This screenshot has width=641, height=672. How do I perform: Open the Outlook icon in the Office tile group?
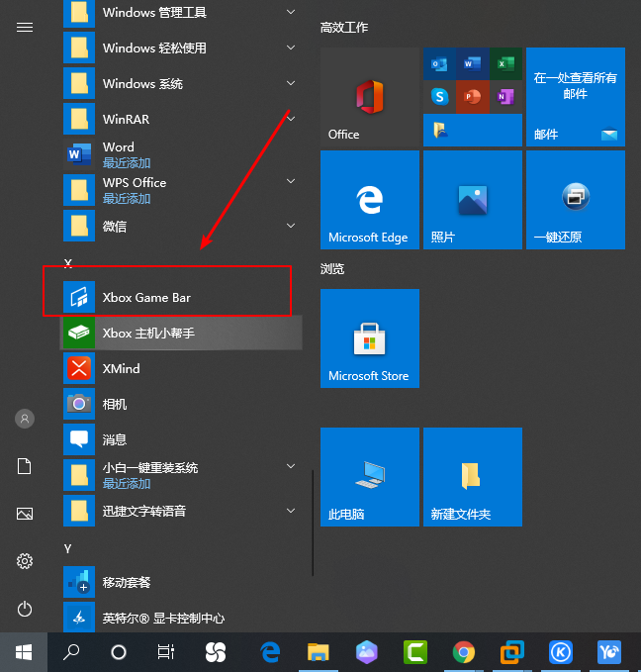(x=439, y=64)
